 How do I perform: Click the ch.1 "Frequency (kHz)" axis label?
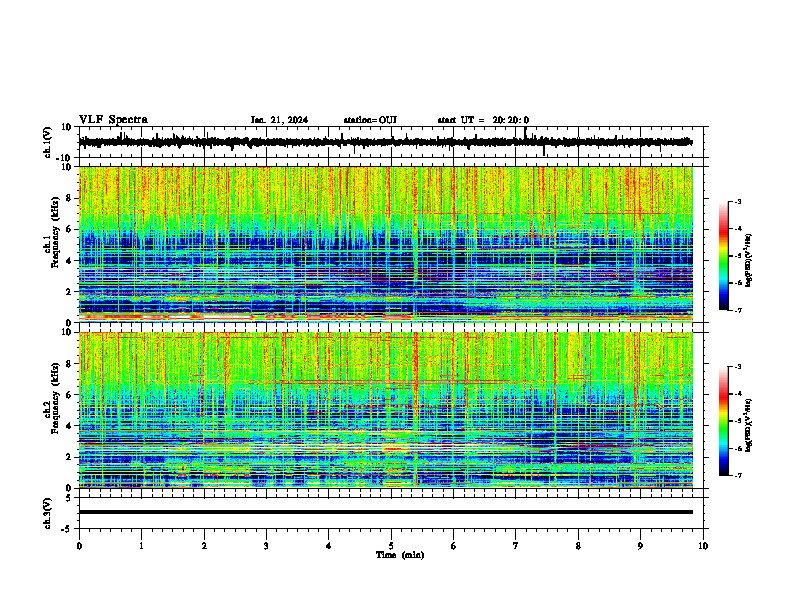(55, 230)
